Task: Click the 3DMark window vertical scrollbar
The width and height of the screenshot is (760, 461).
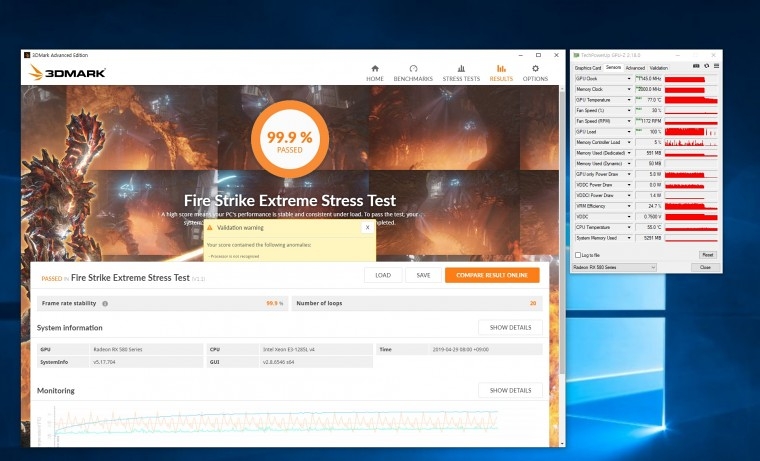Action: [562, 233]
